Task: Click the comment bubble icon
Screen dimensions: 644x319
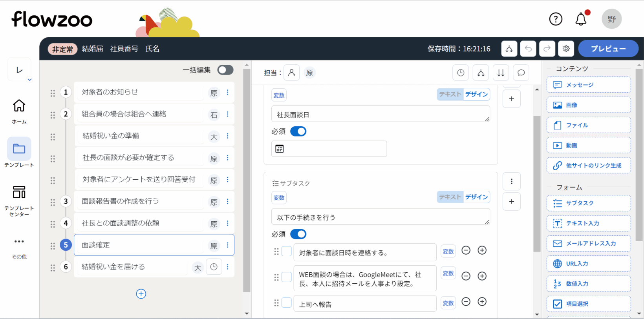Action: 521,73
